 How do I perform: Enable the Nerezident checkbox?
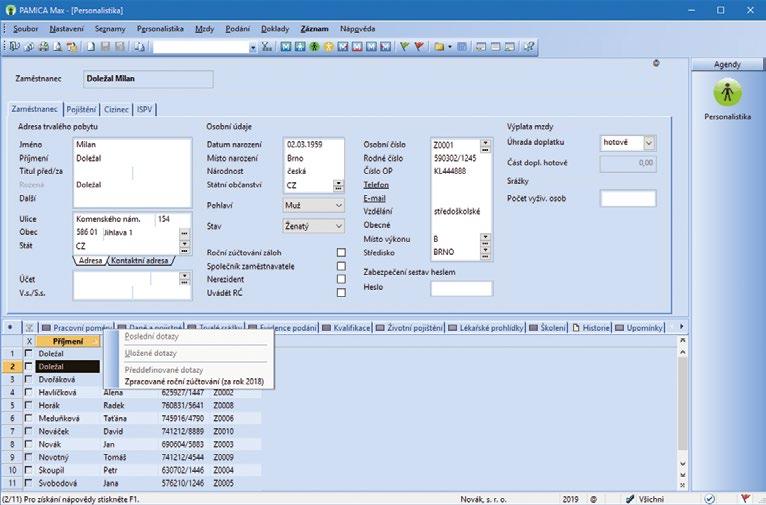pyautogui.click(x=341, y=279)
